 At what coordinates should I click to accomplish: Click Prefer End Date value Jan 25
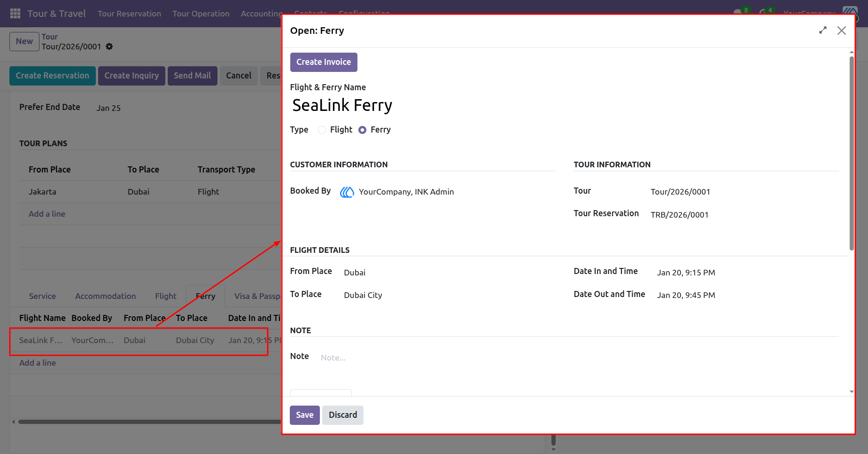pos(108,108)
